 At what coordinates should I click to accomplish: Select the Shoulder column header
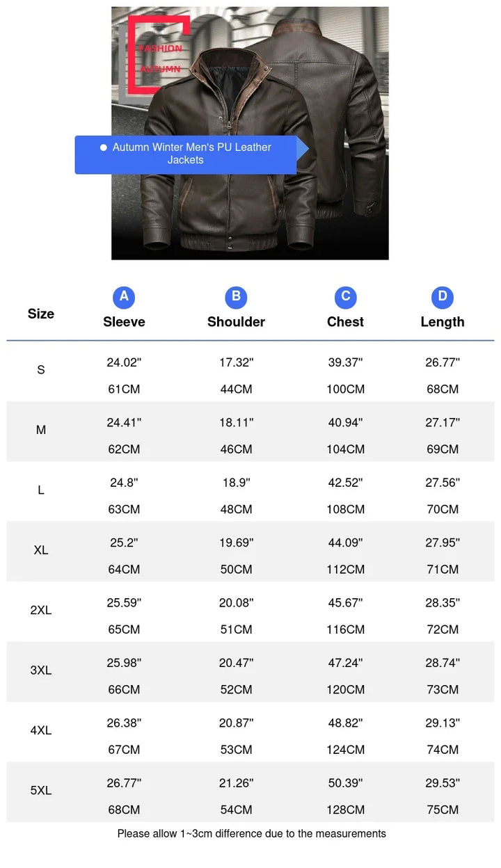coord(236,322)
